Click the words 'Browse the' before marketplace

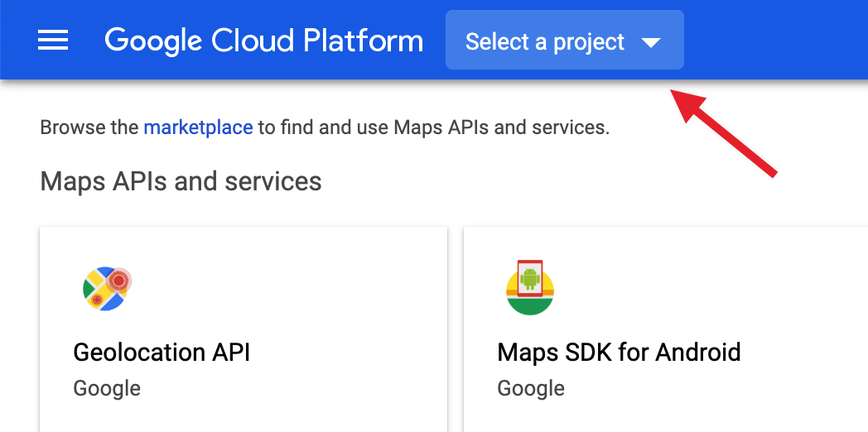(x=89, y=127)
